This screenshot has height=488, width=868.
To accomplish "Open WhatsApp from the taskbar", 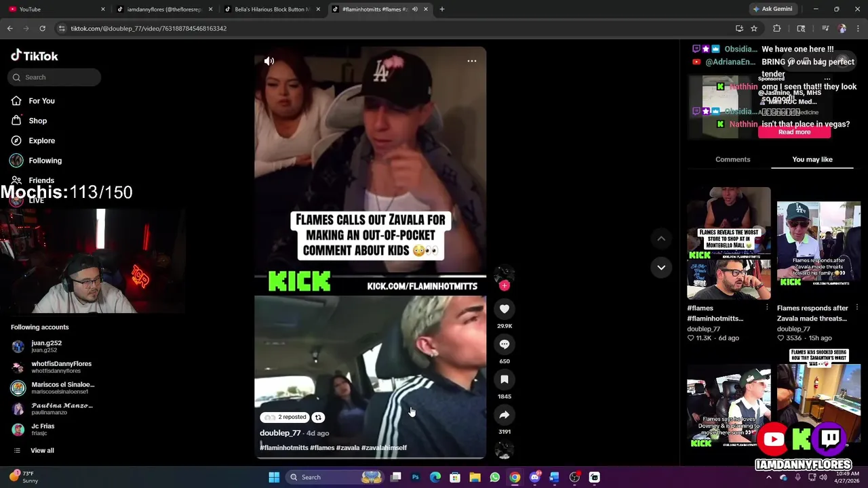I will pos(495,477).
